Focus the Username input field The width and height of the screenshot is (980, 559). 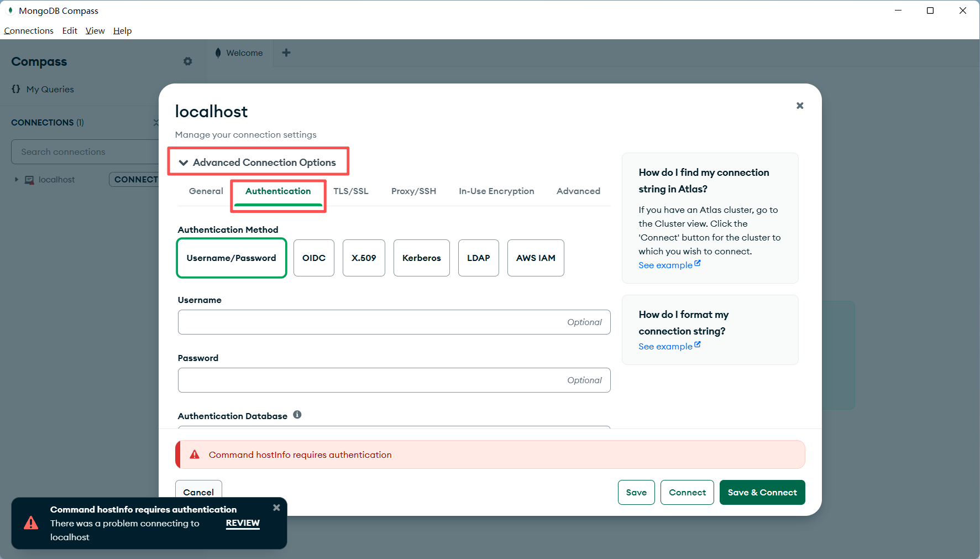(394, 322)
